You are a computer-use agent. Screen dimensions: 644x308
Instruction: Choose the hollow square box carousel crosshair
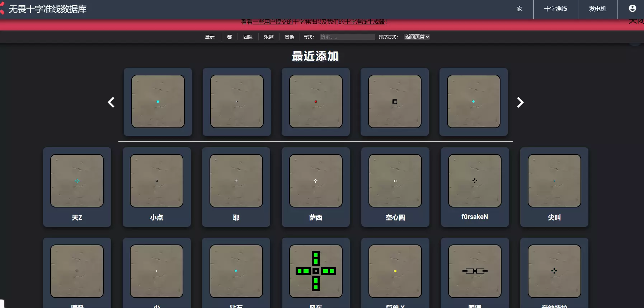click(395, 102)
